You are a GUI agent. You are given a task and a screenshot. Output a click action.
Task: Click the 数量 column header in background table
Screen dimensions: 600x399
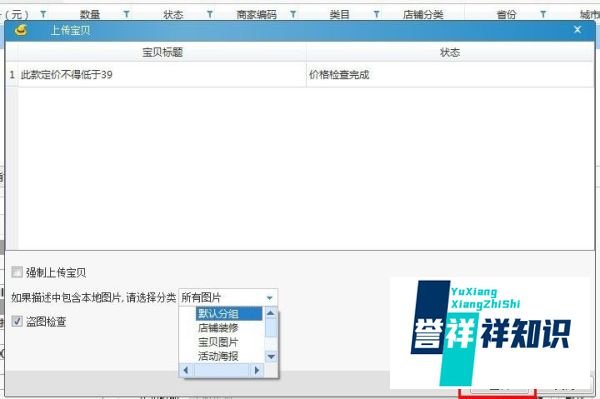(90, 15)
